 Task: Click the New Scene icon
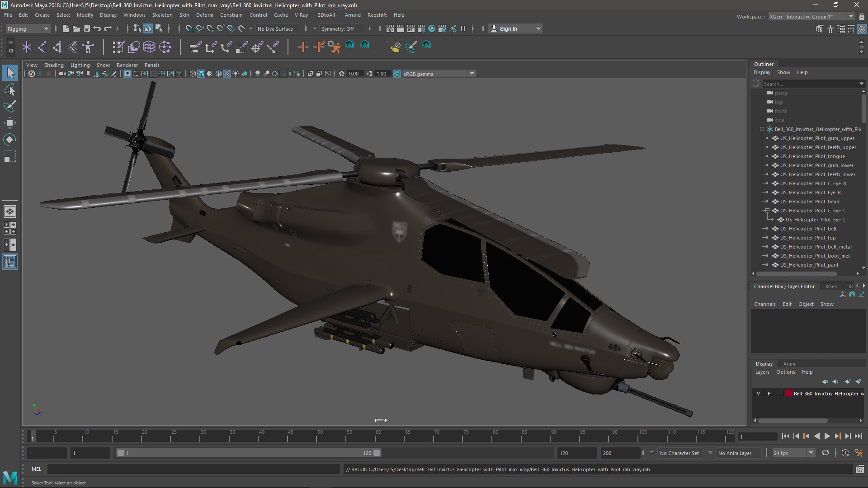click(x=66, y=28)
